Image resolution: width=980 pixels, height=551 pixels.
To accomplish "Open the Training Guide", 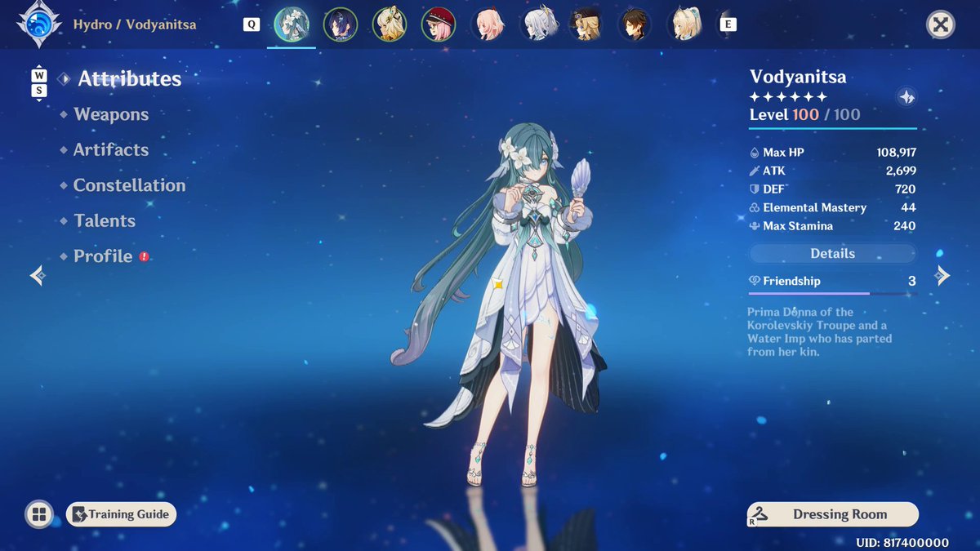I will [x=121, y=514].
